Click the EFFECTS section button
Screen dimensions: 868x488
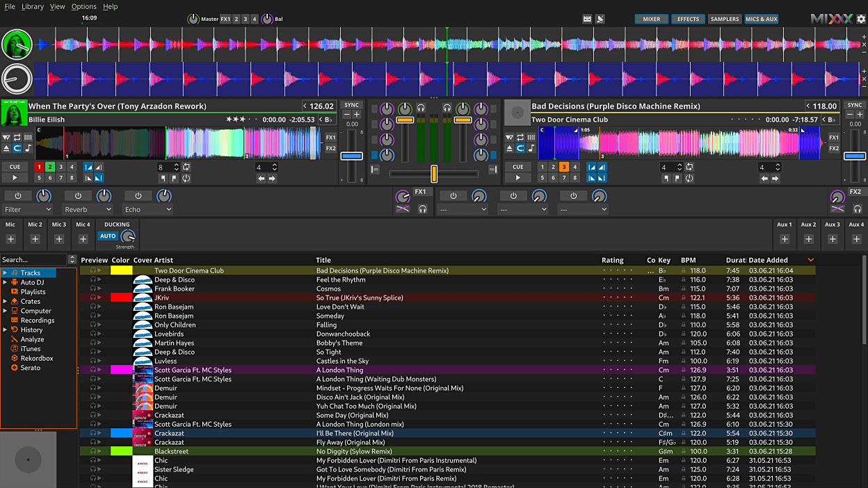(x=688, y=19)
